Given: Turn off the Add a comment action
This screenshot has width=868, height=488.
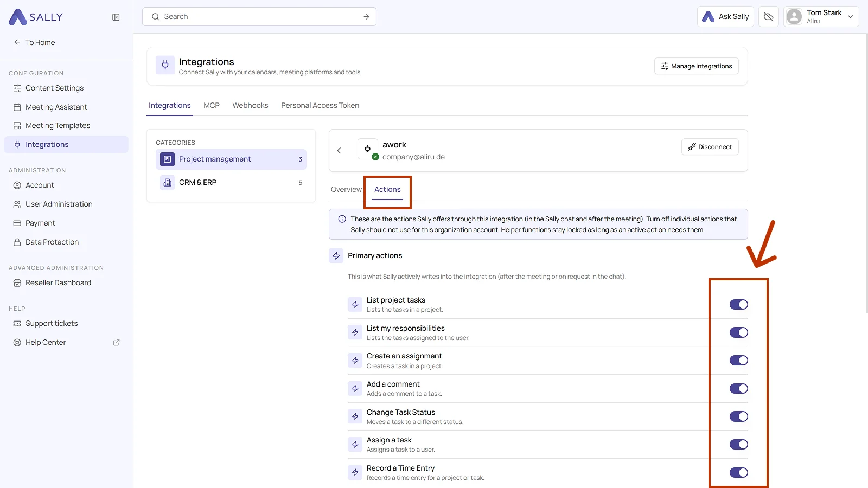Looking at the screenshot, I should tap(738, 389).
